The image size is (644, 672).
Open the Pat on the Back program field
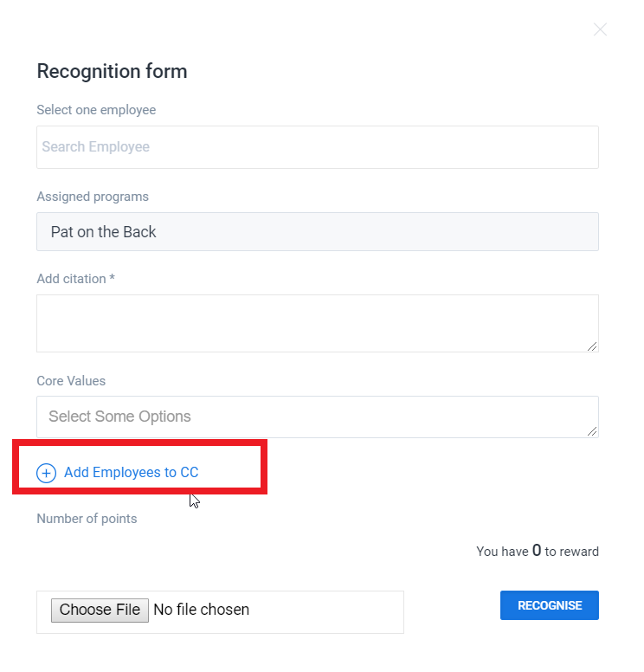point(317,232)
